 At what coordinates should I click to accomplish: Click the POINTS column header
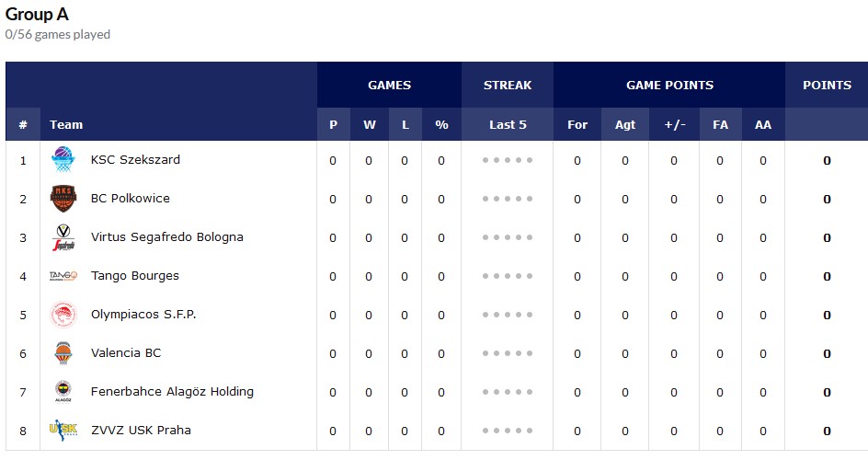click(x=827, y=86)
